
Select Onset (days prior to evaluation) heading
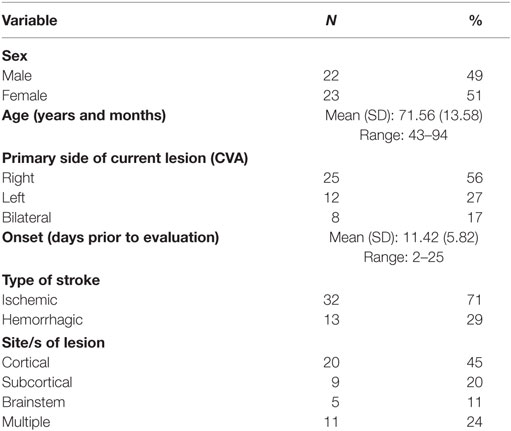(110, 238)
